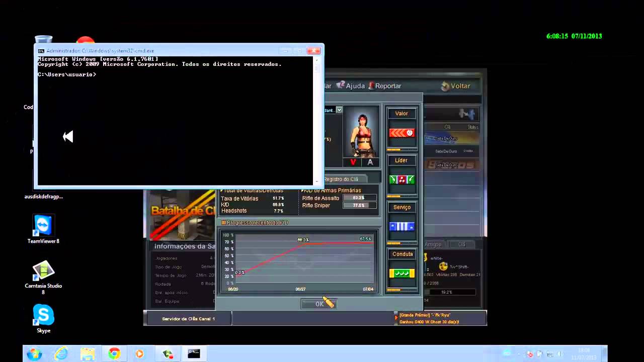This screenshot has width=644, height=362.
Task: Click the Tw^Shift- player badge icon
Action: click(443, 266)
